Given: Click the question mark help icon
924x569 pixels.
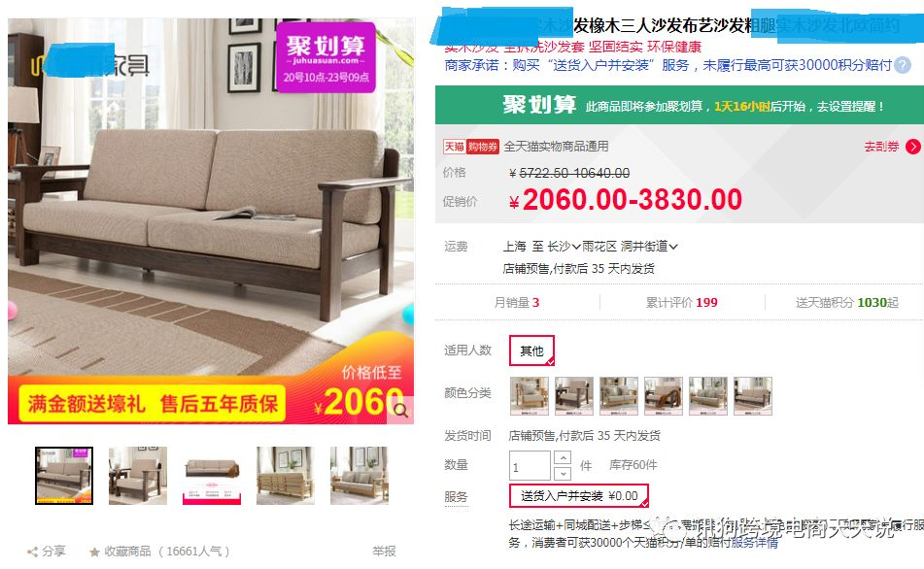Looking at the screenshot, I should pyautogui.click(x=903, y=65).
